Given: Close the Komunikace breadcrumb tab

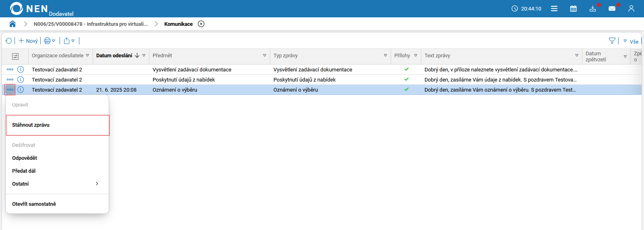Looking at the screenshot, I should pos(201,24).
